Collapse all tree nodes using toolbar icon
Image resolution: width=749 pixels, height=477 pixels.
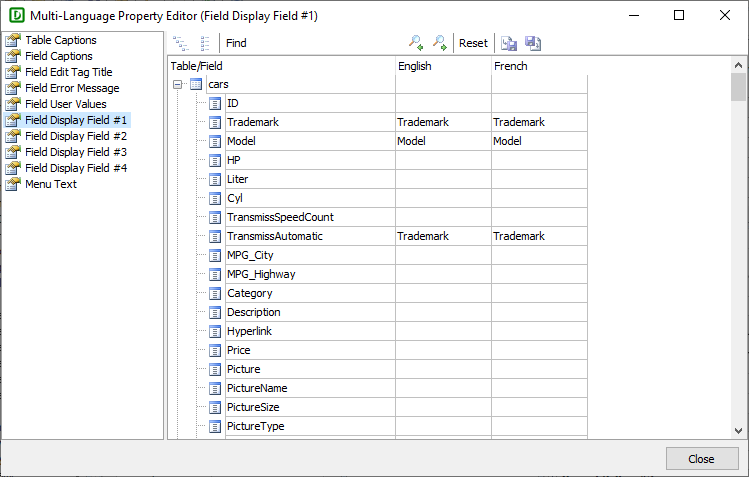205,43
